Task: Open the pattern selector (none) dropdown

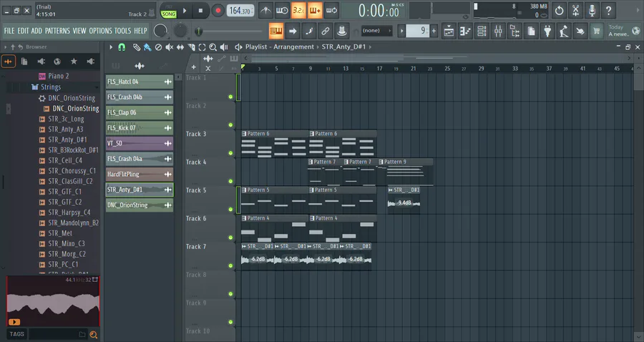Action: coord(376,31)
